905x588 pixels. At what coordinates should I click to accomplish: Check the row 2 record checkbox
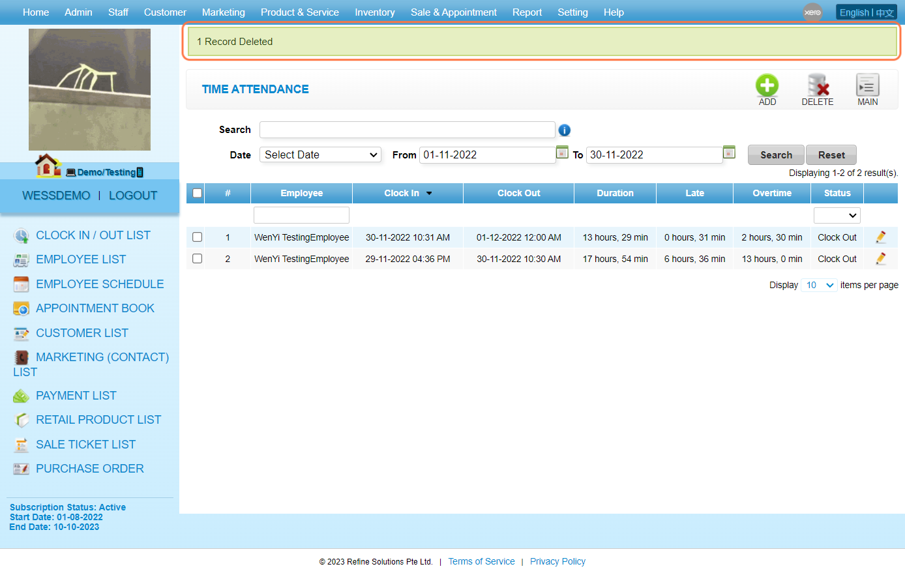click(x=197, y=259)
